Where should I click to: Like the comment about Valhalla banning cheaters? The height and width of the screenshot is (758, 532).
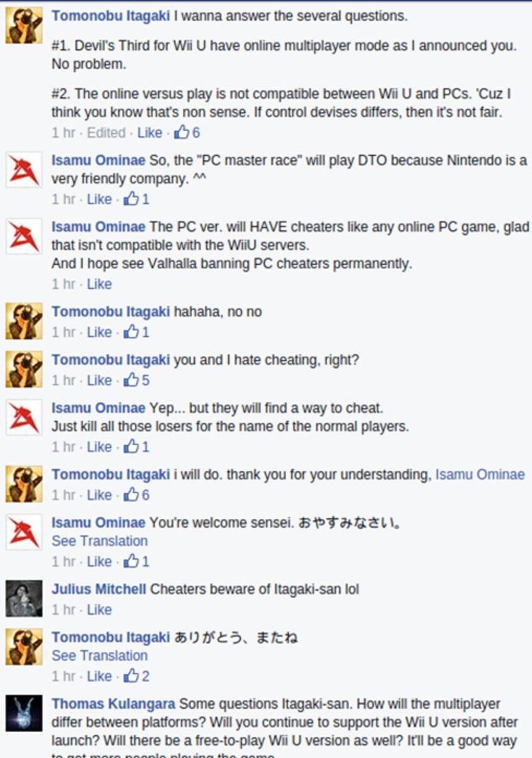coord(99,284)
